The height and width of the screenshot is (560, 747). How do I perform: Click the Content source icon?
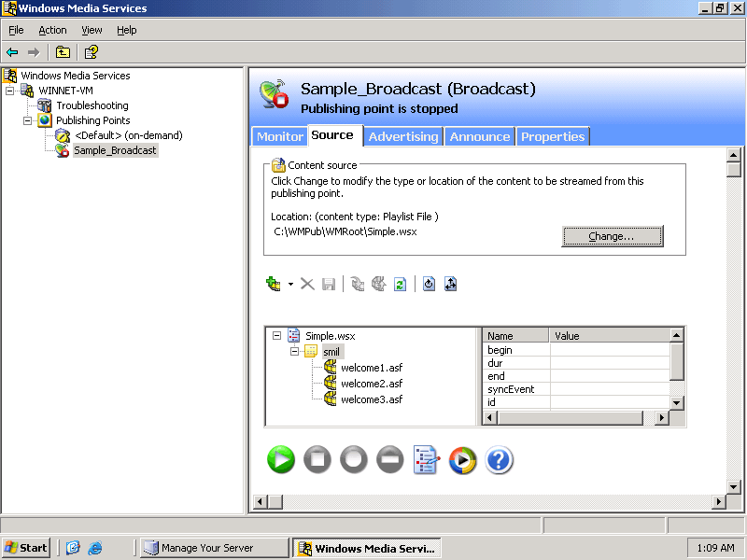pyautogui.click(x=278, y=165)
